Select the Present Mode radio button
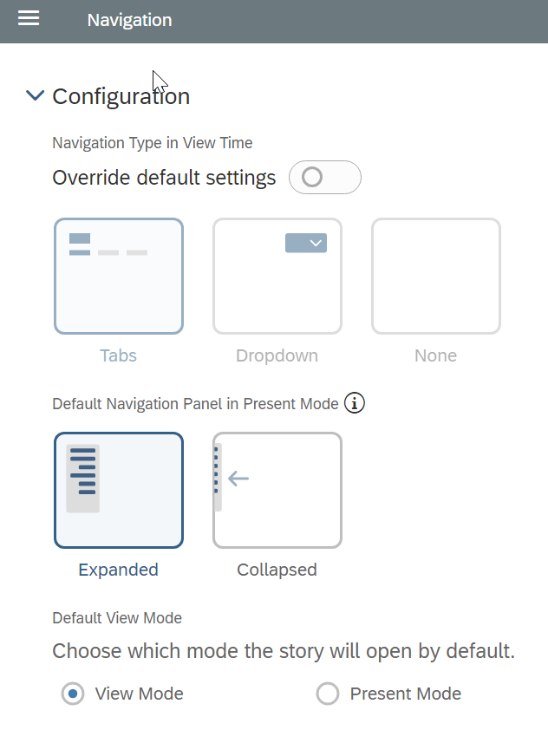This screenshot has height=756, width=548. 328,694
